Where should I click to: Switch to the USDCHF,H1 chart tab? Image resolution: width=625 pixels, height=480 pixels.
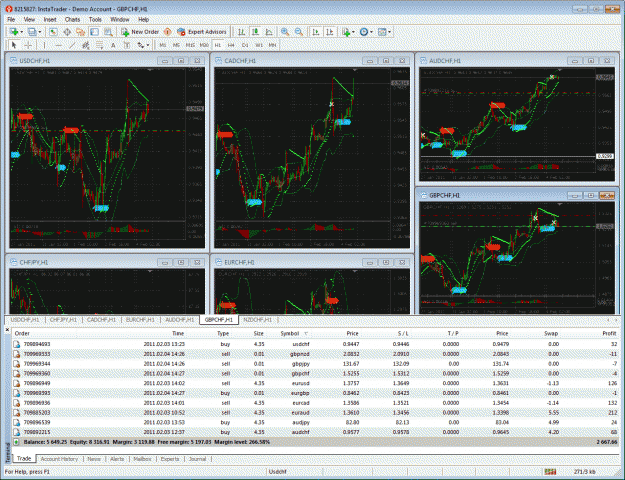coord(25,320)
